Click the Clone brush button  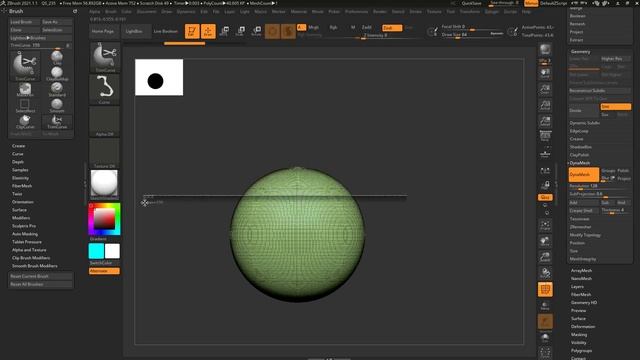25,30
